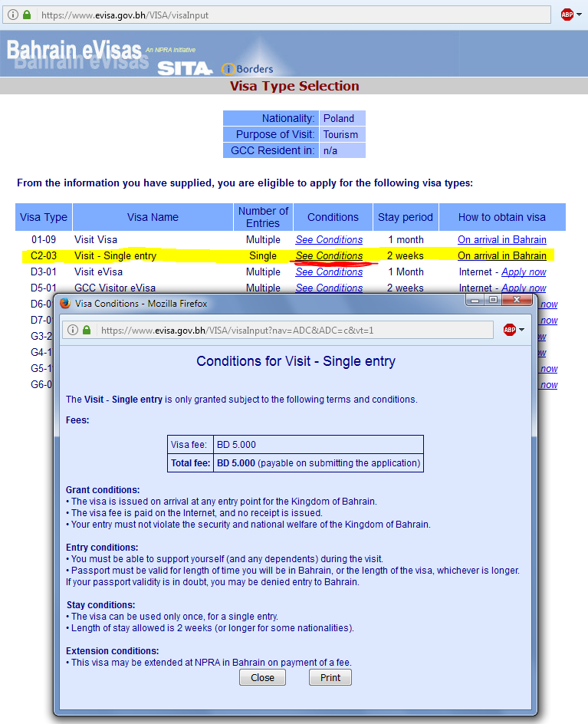Click the Print button in the conditions popup
The height and width of the screenshot is (724, 588).
[330, 677]
